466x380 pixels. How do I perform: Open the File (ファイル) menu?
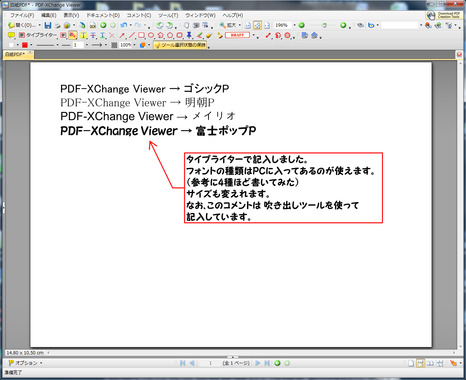click(x=22, y=15)
